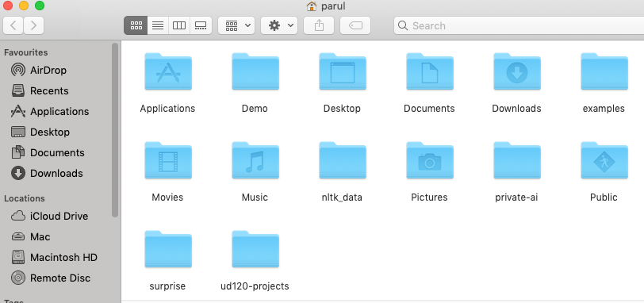This screenshot has width=644, height=303.
Task: Open Remote Disc in sidebar
Action: click(x=59, y=278)
